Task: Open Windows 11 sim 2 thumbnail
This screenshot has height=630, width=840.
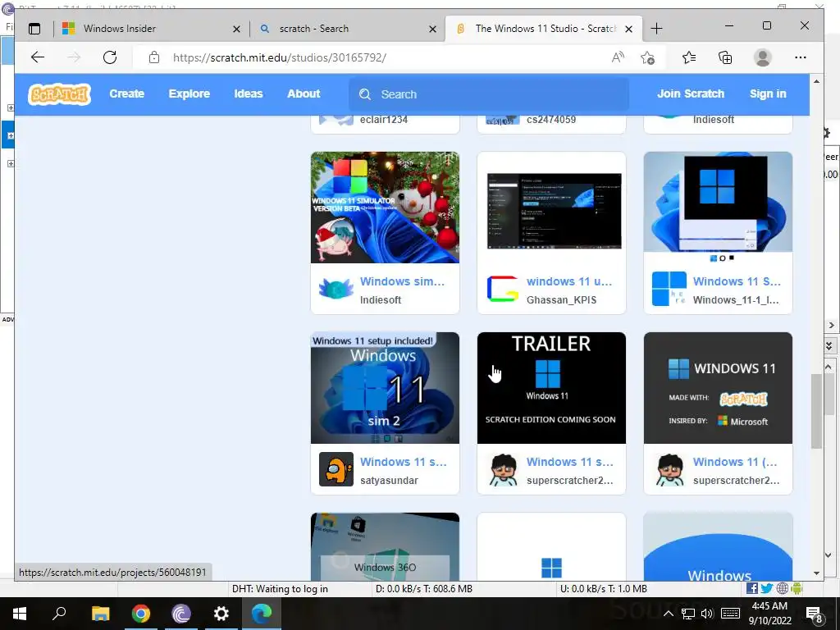Action: pyautogui.click(x=385, y=388)
